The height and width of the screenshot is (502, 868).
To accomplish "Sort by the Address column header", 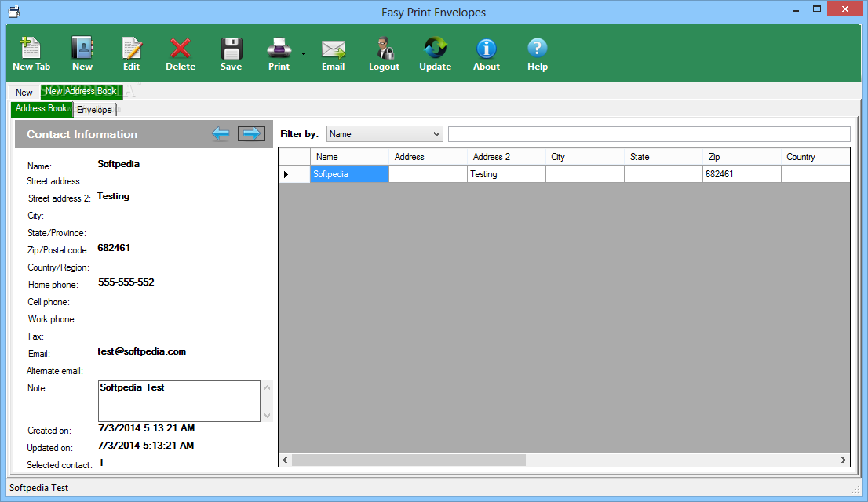I will (428, 157).
